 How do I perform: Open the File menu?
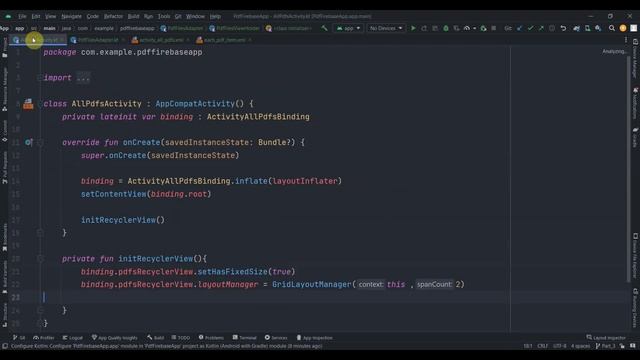click(22, 16)
